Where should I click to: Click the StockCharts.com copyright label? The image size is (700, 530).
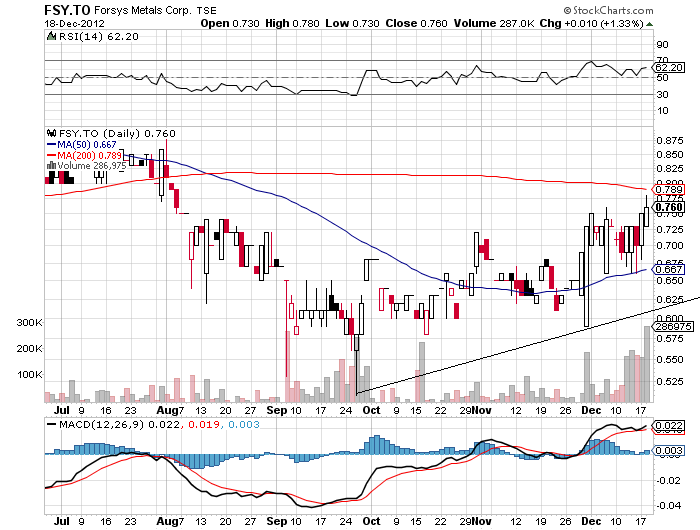coord(608,10)
